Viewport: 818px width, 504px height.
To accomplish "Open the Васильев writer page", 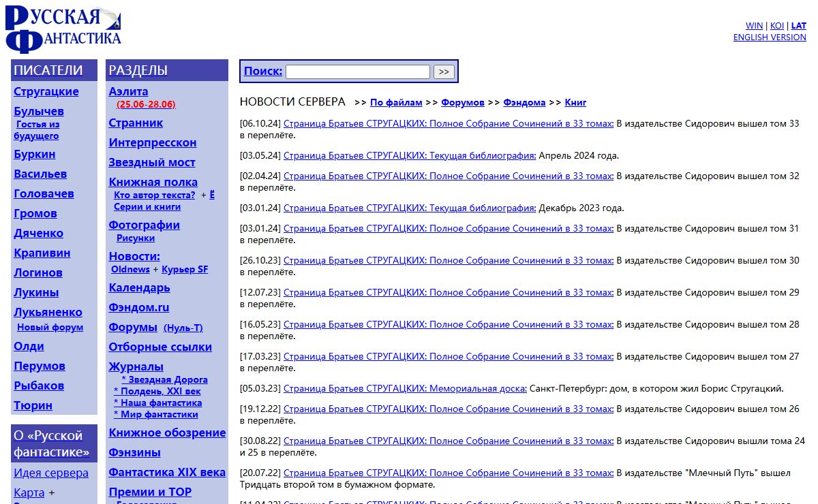I will 40,174.
